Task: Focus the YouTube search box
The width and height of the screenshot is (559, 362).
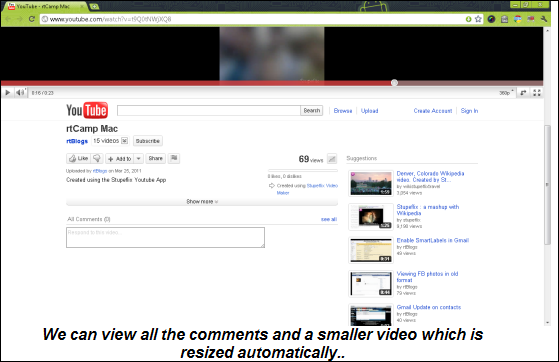Action: tap(209, 111)
